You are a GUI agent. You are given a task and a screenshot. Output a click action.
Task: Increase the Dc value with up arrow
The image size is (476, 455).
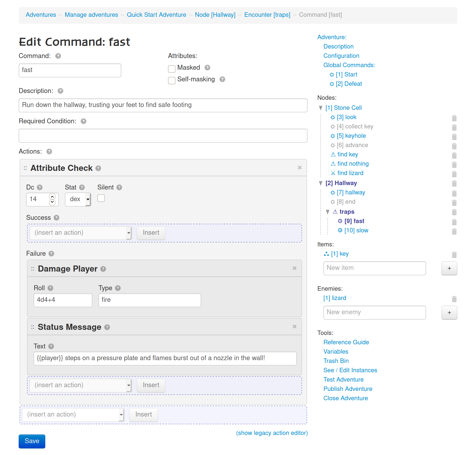pos(52,196)
